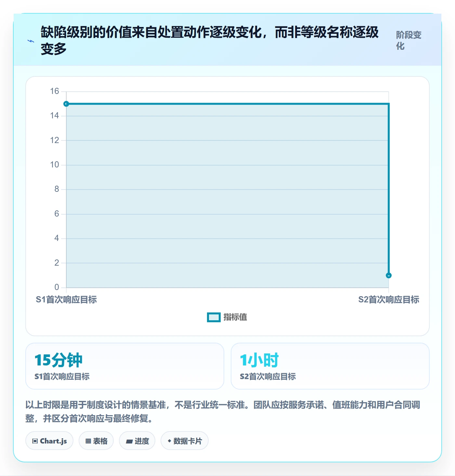The height and width of the screenshot is (476, 455).
Task: Click the grid icon in the 表格 tag
Action: pyautogui.click(x=88, y=441)
